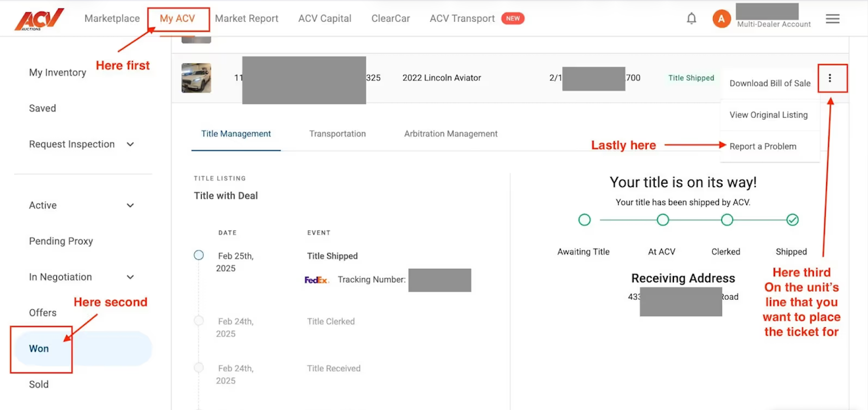Expand the Active section chevron
Image resolution: width=868 pixels, height=410 pixels.
(130, 205)
